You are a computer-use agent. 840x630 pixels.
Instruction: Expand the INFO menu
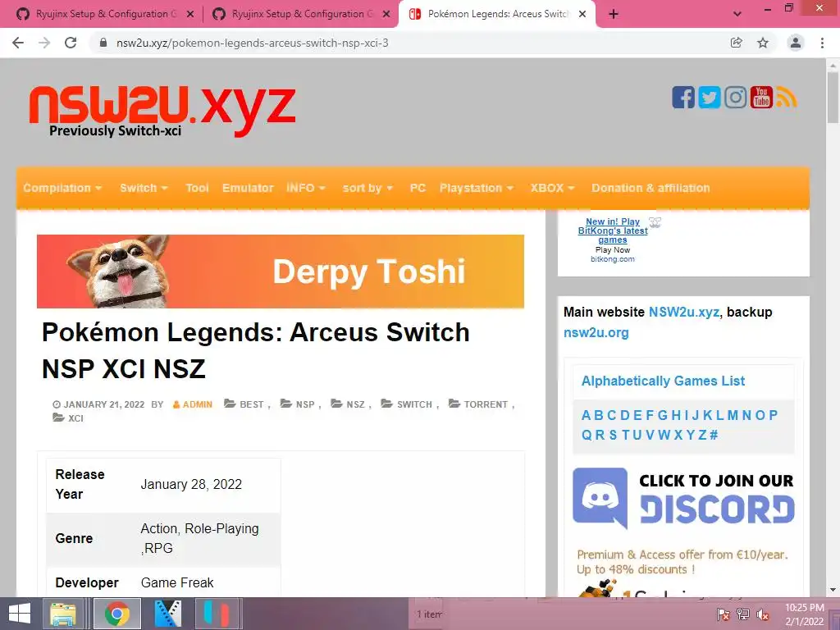point(306,188)
